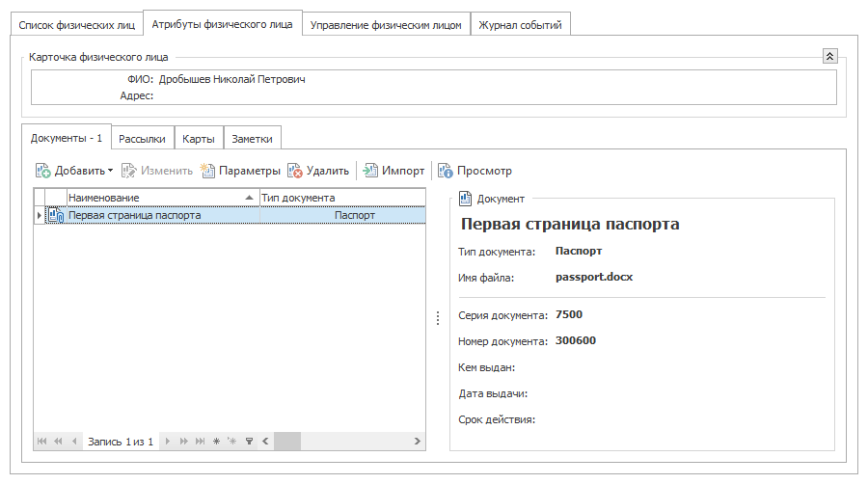Sort by the Наименование column header

coord(163,198)
